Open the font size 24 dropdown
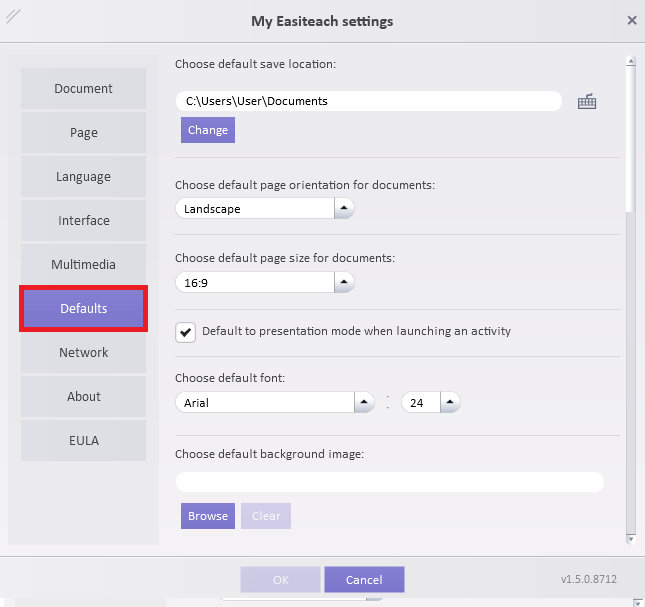 coord(449,402)
